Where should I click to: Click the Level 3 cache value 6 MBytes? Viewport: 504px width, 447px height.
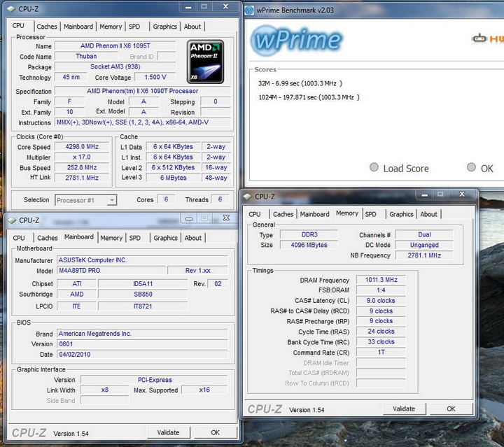pos(174,178)
